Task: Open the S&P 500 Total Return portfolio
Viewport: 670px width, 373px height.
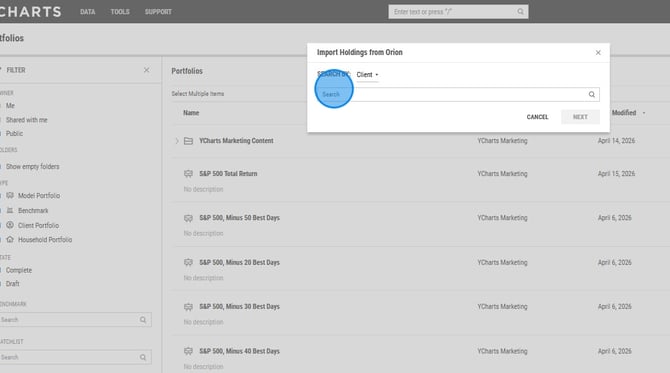Action: click(228, 173)
